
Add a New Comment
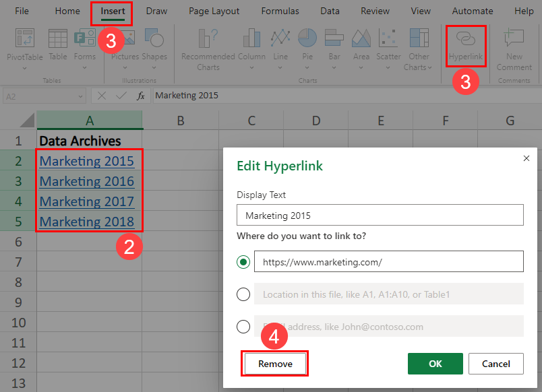click(514, 38)
